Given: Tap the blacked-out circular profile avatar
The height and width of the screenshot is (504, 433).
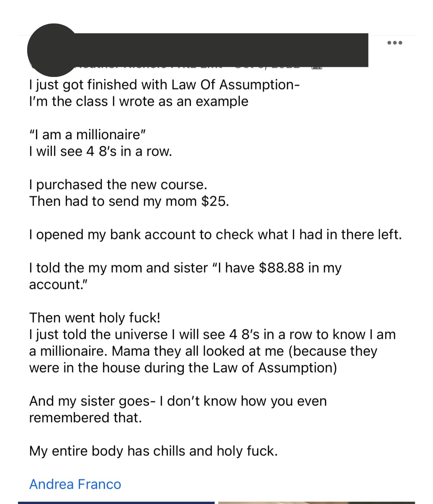Looking at the screenshot, I should [54, 50].
